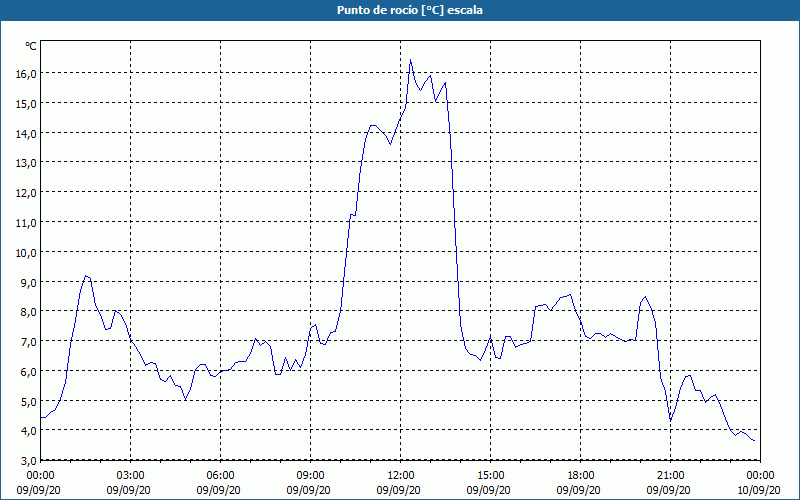800x500 pixels.
Task: Select the 03:00 time label
Action: click(x=129, y=476)
